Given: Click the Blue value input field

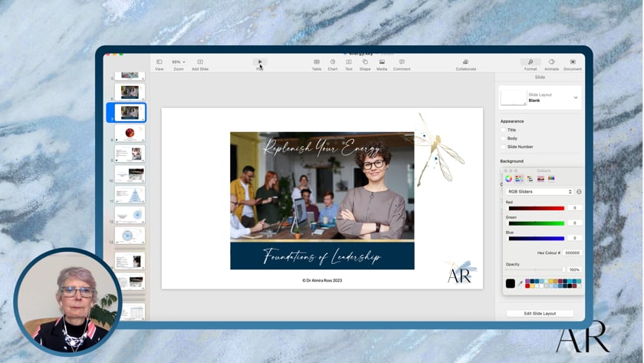Looking at the screenshot, I should [x=574, y=238].
